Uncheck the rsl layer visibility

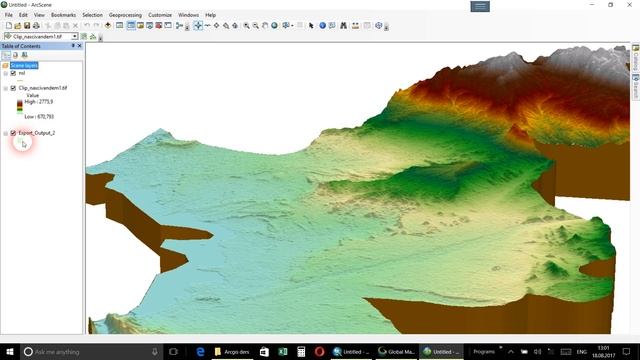[x=13, y=73]
